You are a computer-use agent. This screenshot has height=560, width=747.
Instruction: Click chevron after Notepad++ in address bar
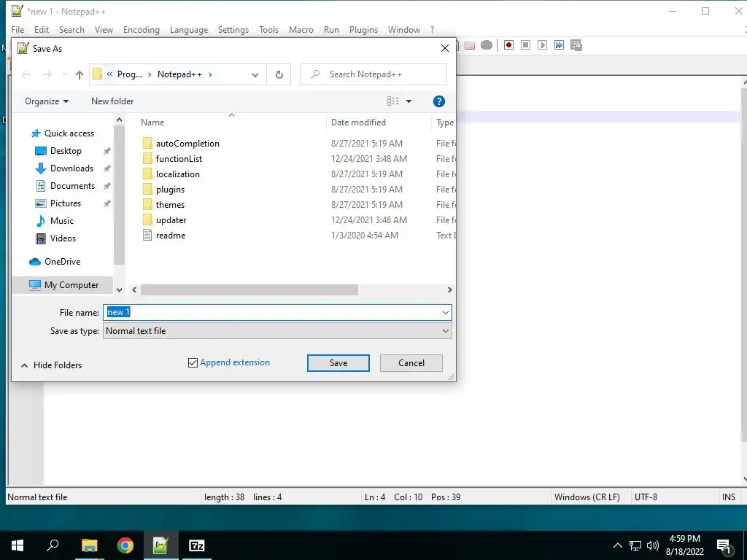(210, 74)
